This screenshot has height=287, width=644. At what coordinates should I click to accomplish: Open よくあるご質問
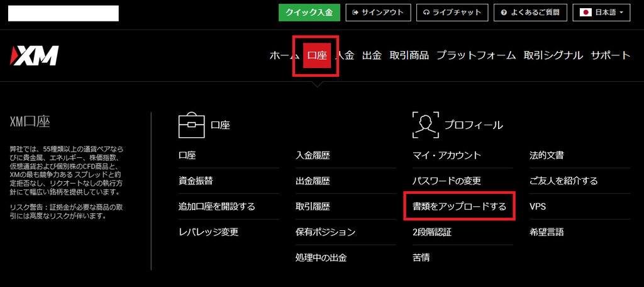(x=530, y=13)
